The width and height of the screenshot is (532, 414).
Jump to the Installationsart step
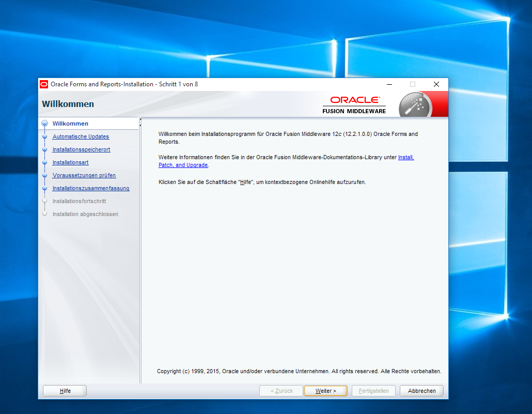(x=71, y=162)
